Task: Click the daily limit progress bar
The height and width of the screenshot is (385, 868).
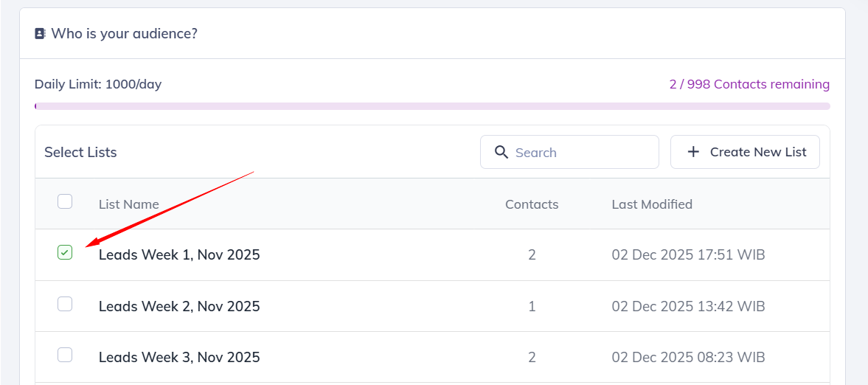Action: tap(432, 106)
